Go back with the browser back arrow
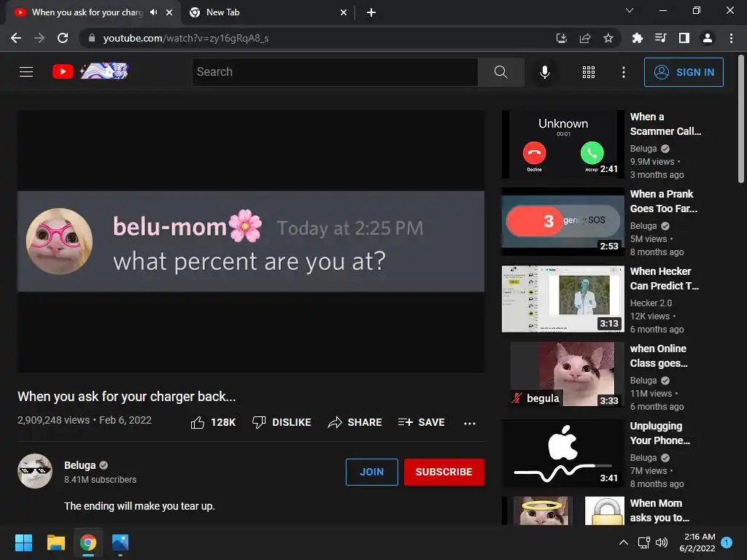The width and height of the screenshot is (747, 560). click(x=16, y=38)
